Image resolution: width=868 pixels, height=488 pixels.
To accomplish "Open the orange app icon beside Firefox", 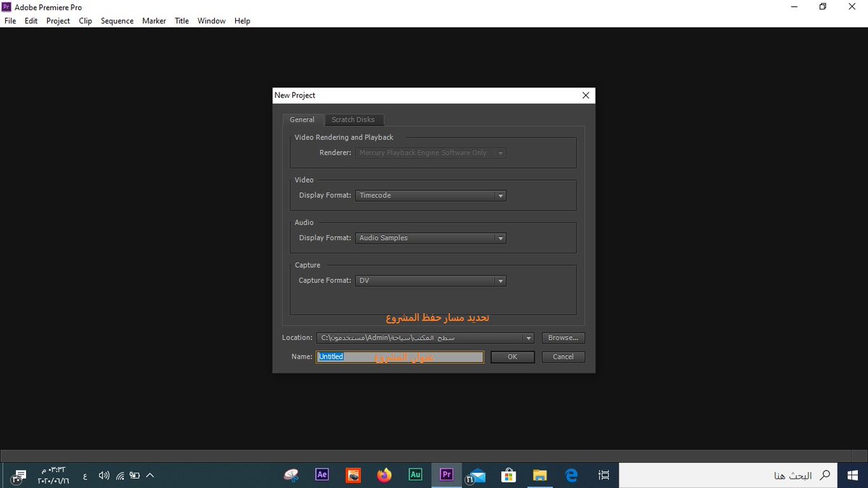I will point(353,475).
